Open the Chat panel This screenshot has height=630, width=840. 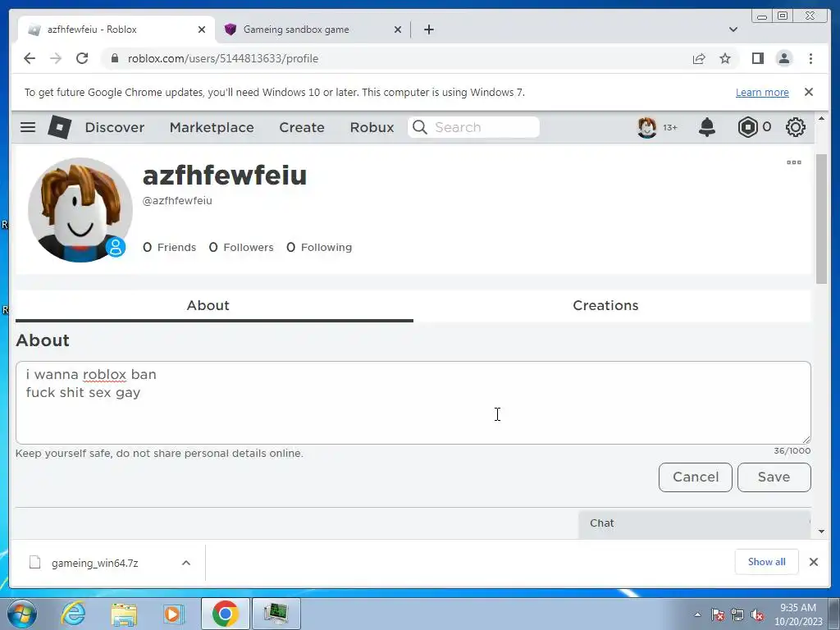point(694,523)
